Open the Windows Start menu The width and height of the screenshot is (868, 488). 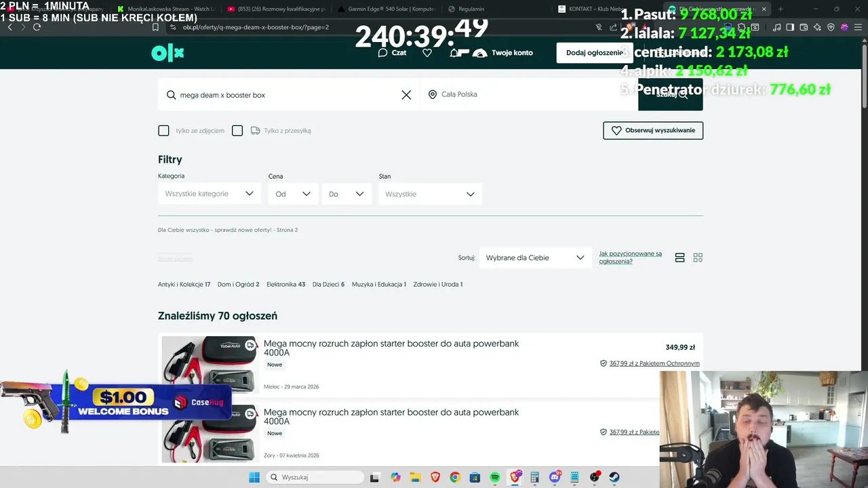coord(254,477)
